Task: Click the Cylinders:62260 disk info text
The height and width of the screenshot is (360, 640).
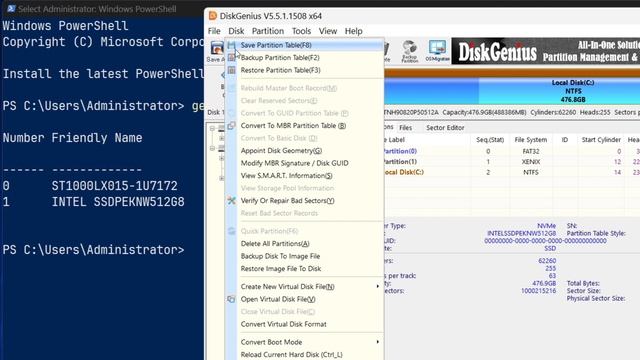Action: click(x=553, y=112)
